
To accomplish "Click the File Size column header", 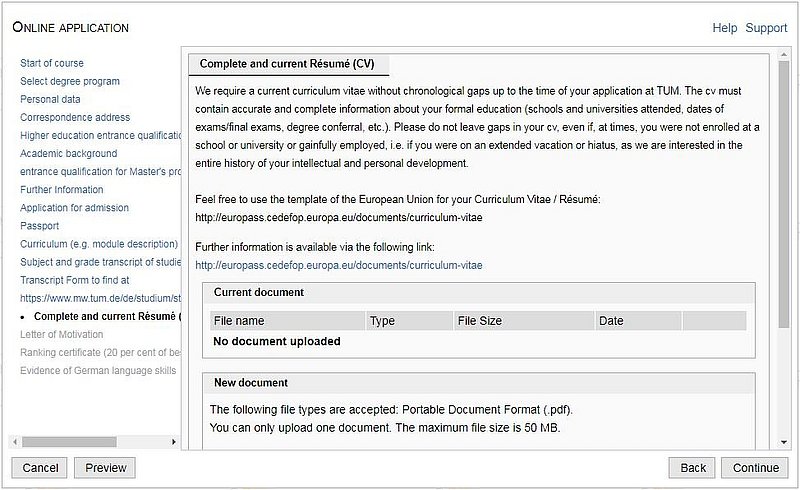I will coord(524,321).
